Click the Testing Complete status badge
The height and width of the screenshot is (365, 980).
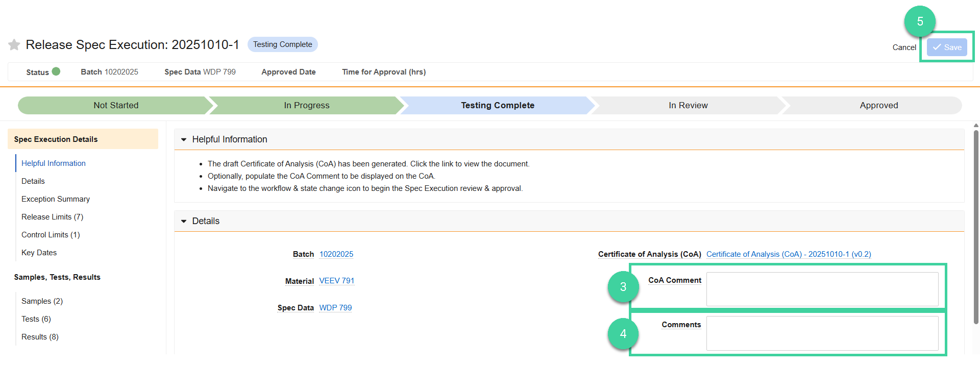coord(282,44)
